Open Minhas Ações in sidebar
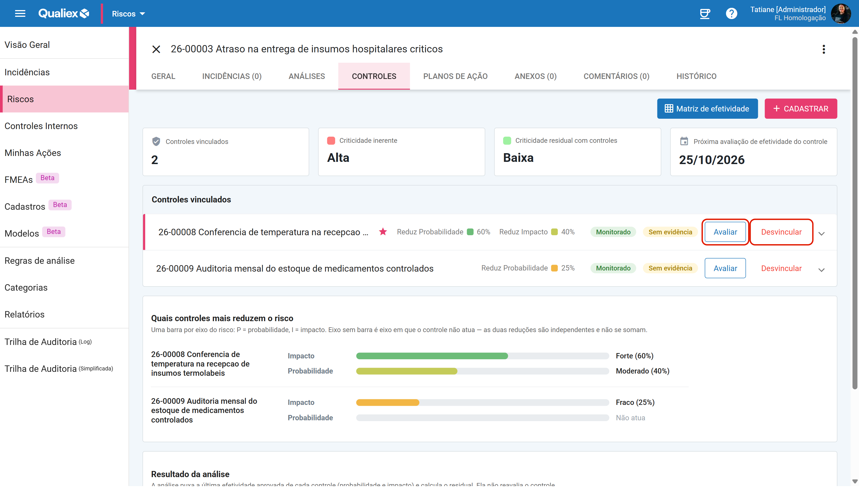The height and width of the screenshot is (504, 859). (64, 153)
